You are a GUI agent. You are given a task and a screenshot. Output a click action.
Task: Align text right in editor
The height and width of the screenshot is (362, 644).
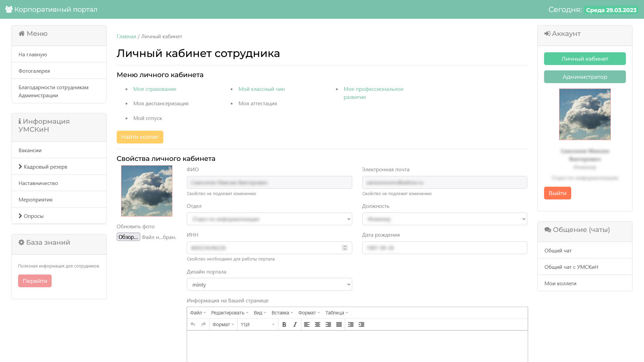328,324
